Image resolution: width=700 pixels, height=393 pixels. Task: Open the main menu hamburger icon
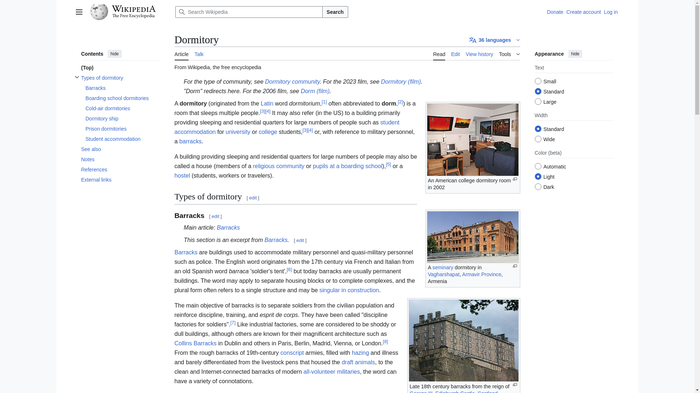click(x=79, y=12)
